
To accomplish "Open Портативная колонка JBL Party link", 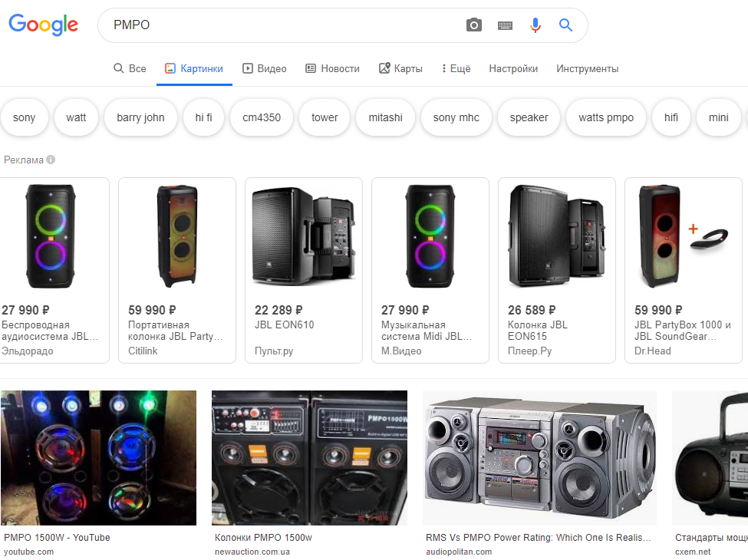I will (176, 331).
